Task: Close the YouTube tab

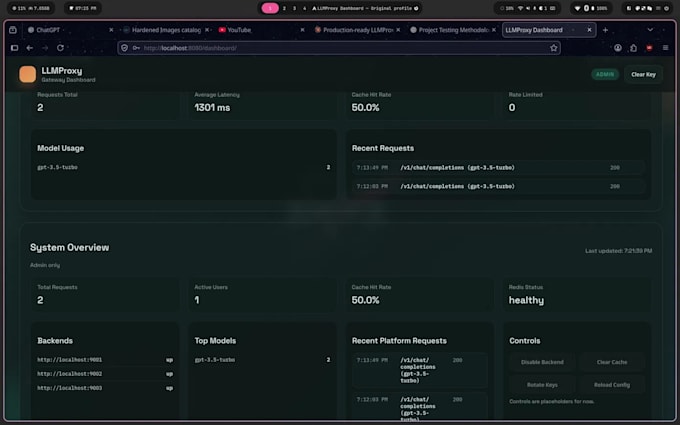Action: [x=302, y=30]
